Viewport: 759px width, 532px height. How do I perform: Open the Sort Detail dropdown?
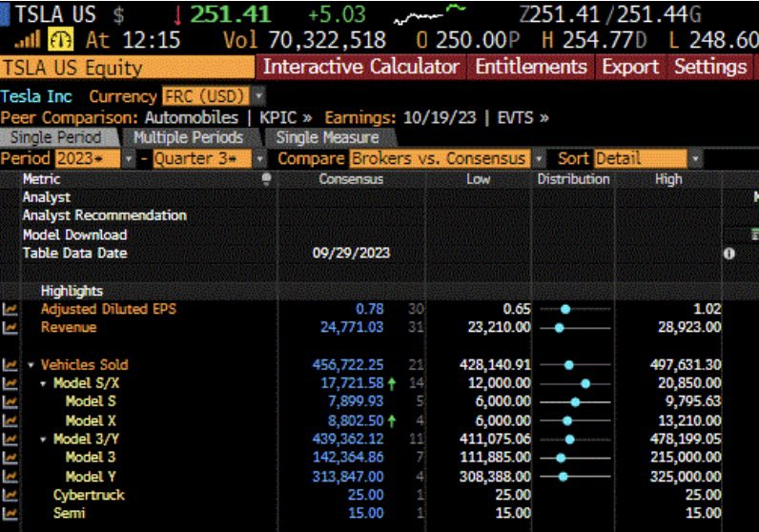pyautogui.click(x=695, y=159)
